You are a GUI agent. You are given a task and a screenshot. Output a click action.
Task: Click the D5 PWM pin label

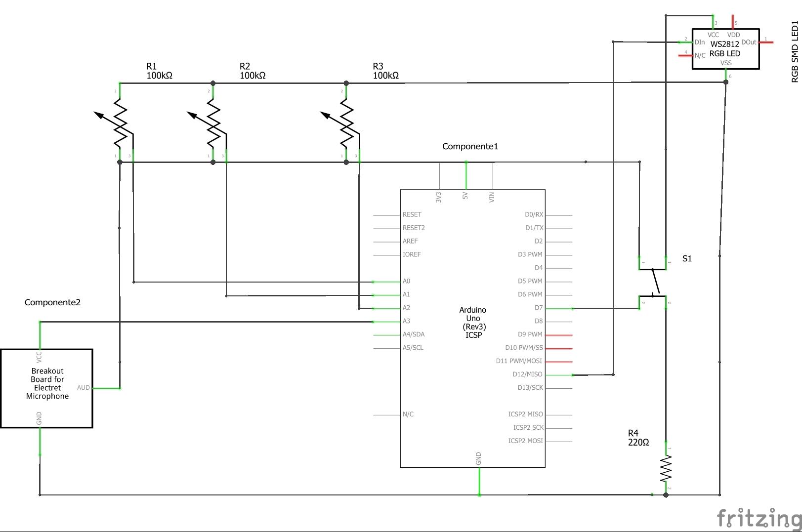[530, 281]
